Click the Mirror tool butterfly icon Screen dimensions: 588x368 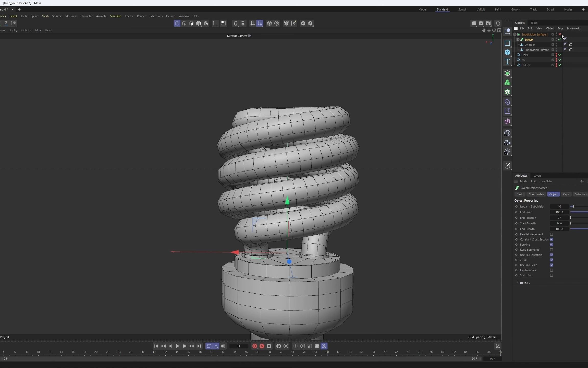[286, 24]
